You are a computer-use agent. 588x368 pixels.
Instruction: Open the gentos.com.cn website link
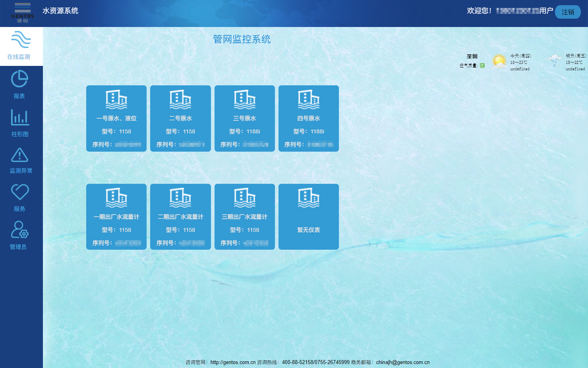click(x=233, y=362)
